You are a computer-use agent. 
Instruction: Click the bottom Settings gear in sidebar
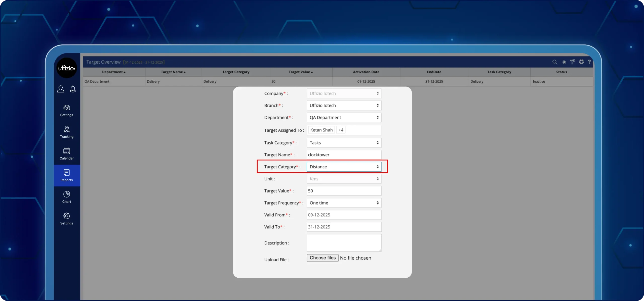[67, 219]
